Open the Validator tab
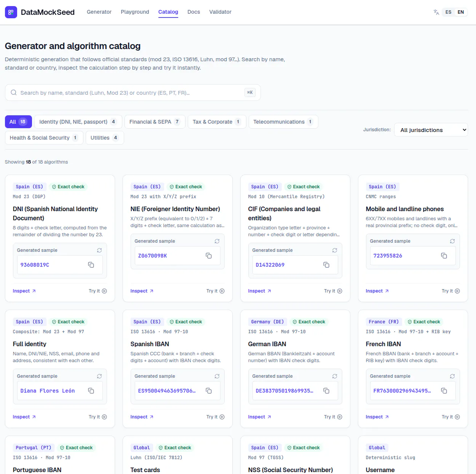Viewport: 476px width, 474px height. tap(220, 12)
